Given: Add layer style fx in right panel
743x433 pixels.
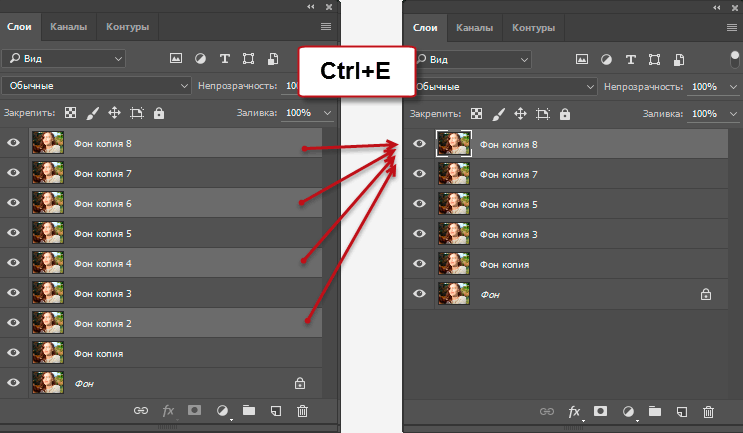Looking at the screenshot, I should click(574, 412).
